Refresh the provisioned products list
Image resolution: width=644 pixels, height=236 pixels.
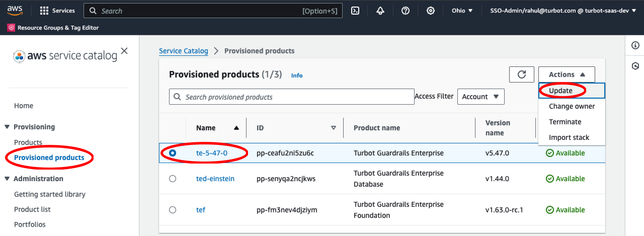pos(521,74)
